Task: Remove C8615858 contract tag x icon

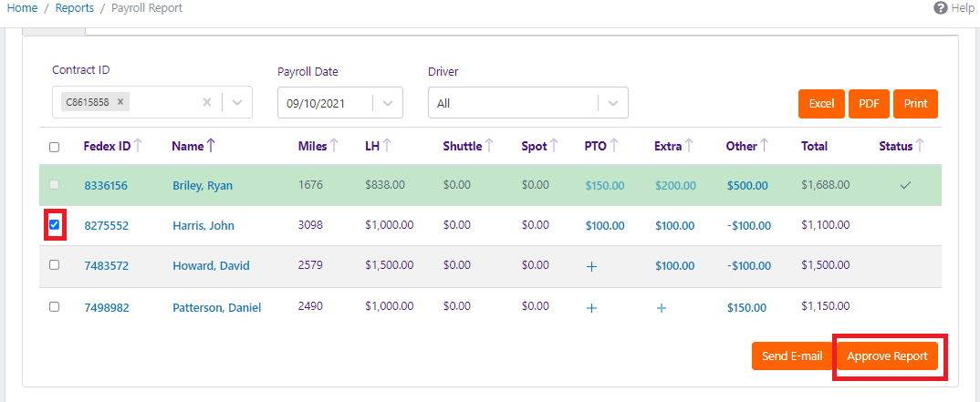Action: pos(120,102)
